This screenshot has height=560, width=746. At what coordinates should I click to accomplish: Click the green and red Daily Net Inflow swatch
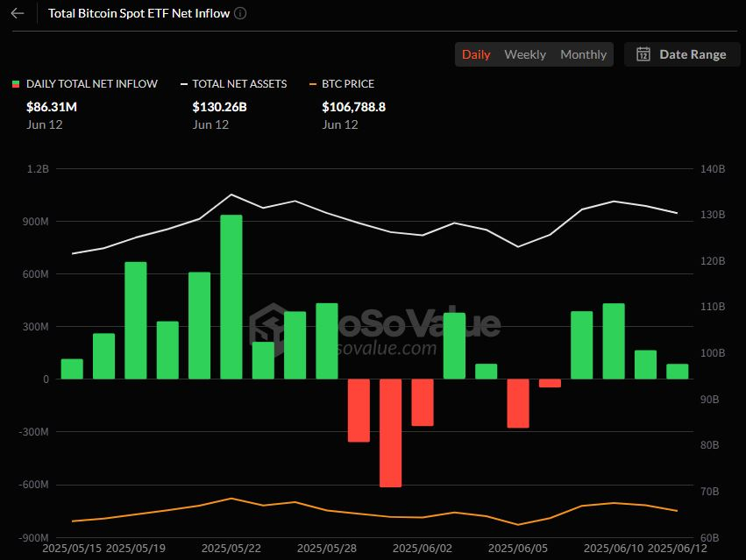pyautogui.click(x=15, y=84)
